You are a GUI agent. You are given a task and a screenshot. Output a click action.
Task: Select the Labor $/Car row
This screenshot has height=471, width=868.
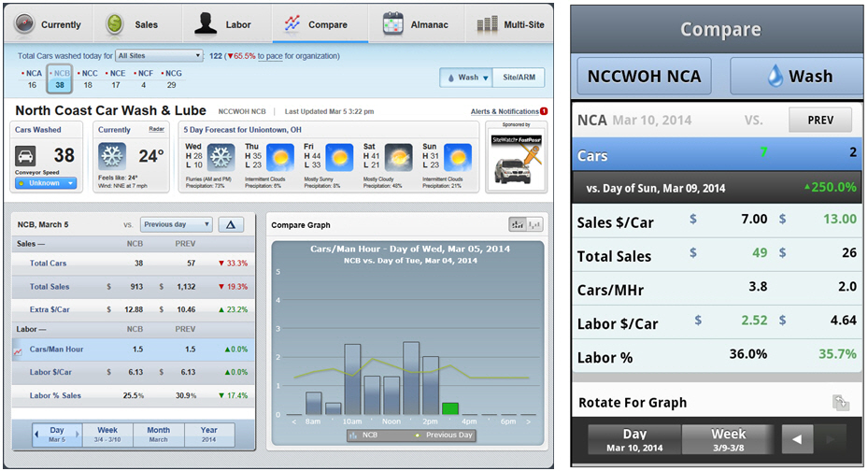click(x=134, y=372)
